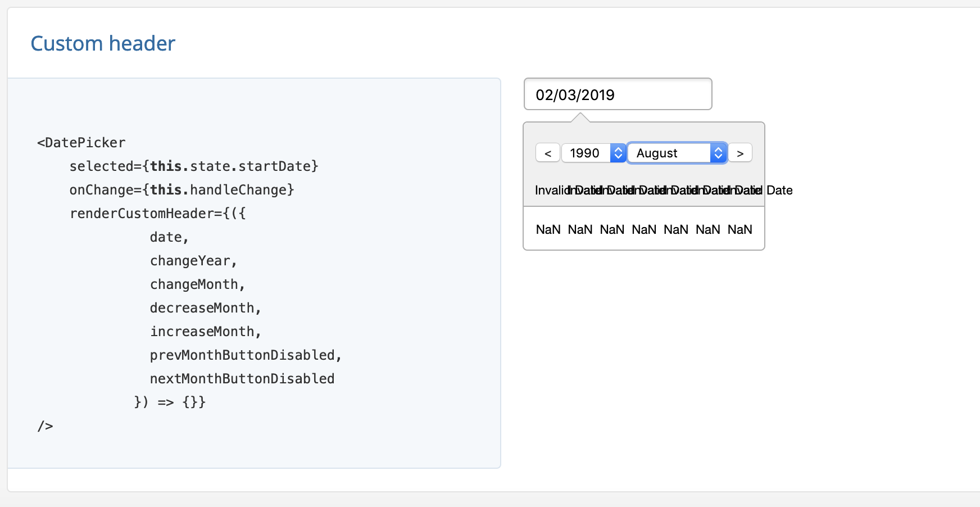This screenshot has width=980, height=507.
Task: Click the previous month arrow button
Action: (x=547, y=152)
